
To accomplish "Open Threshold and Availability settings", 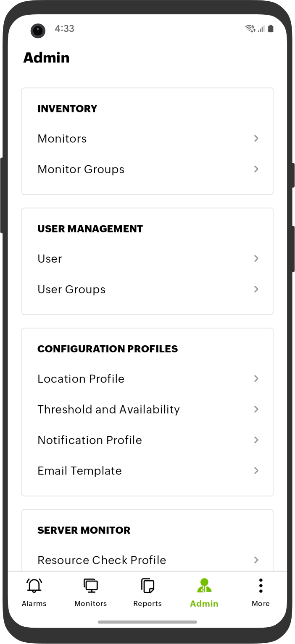I will 147,409.
